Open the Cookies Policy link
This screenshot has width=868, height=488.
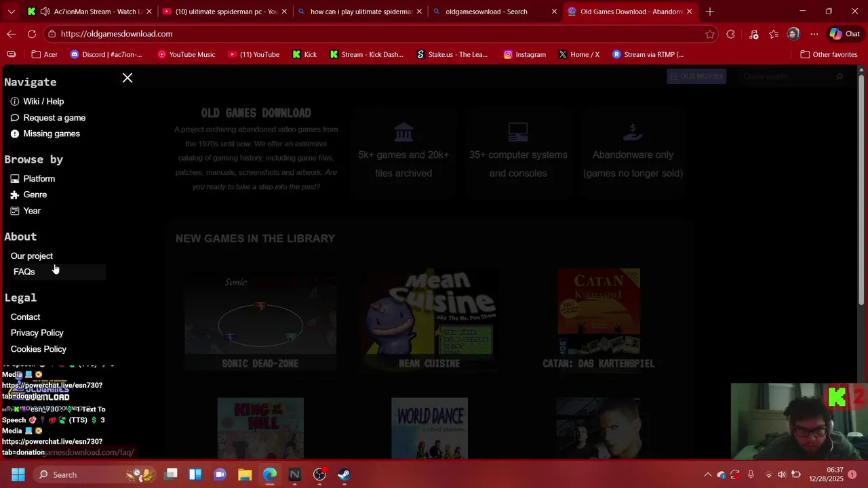[x=38, y=349]
